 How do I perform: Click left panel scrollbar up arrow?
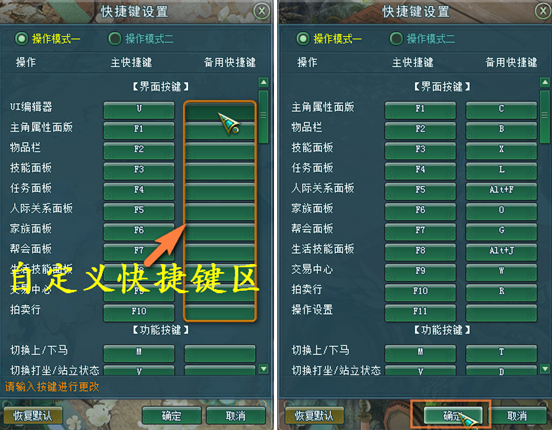click(x=263, y=82)
